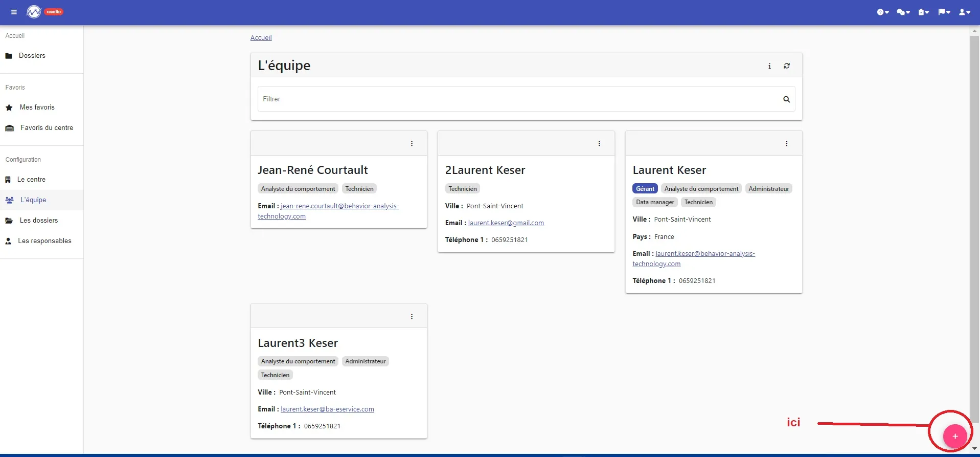Screen dimensions: 980x457
Task: Click the search magnifier in Filtrer field
Action: click(x=786, y=99)
